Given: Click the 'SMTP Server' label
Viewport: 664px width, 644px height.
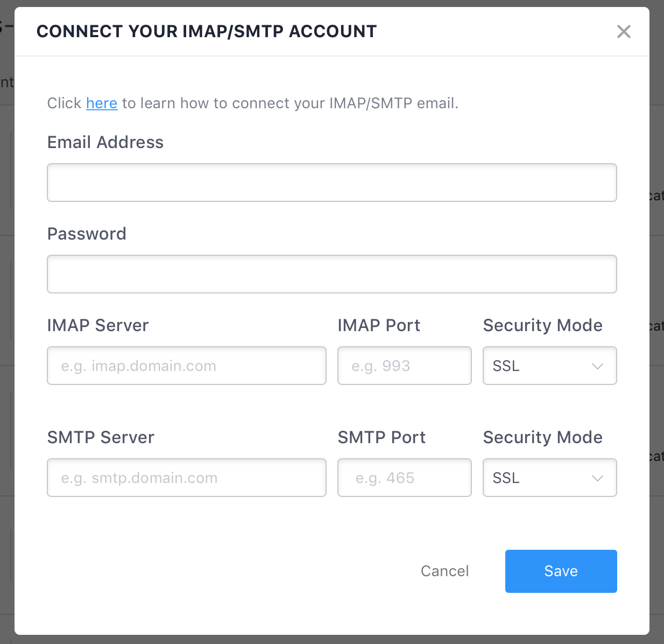Looking at the screenshot, I should coord(101,437).
